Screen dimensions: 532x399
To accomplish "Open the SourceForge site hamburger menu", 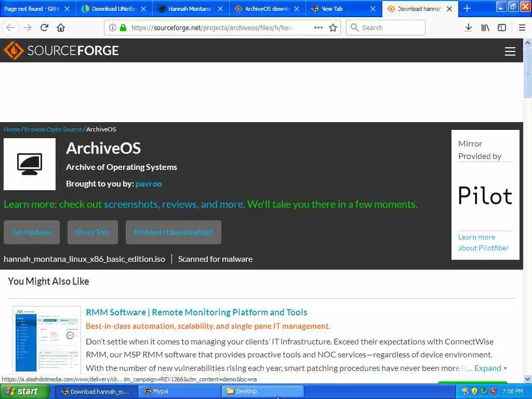I will point(510,51).
